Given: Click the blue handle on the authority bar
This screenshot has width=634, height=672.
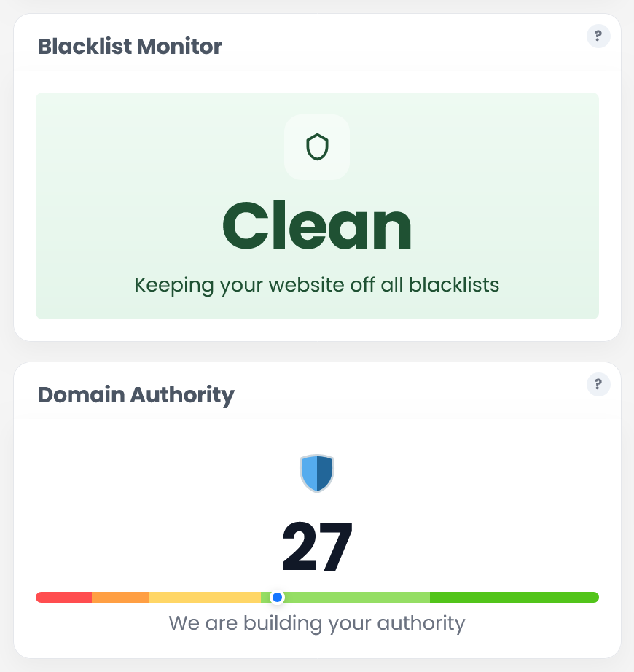Looking at the screenshot, I should [277, 597].
